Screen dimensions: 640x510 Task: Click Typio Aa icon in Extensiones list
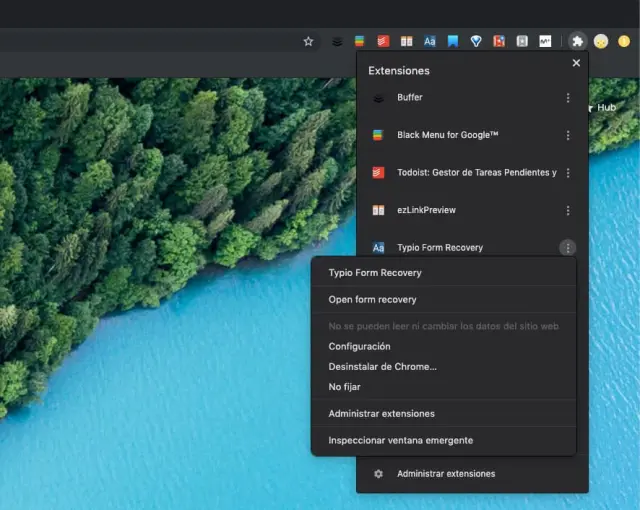pyautogui.click(x=378, y=248)
